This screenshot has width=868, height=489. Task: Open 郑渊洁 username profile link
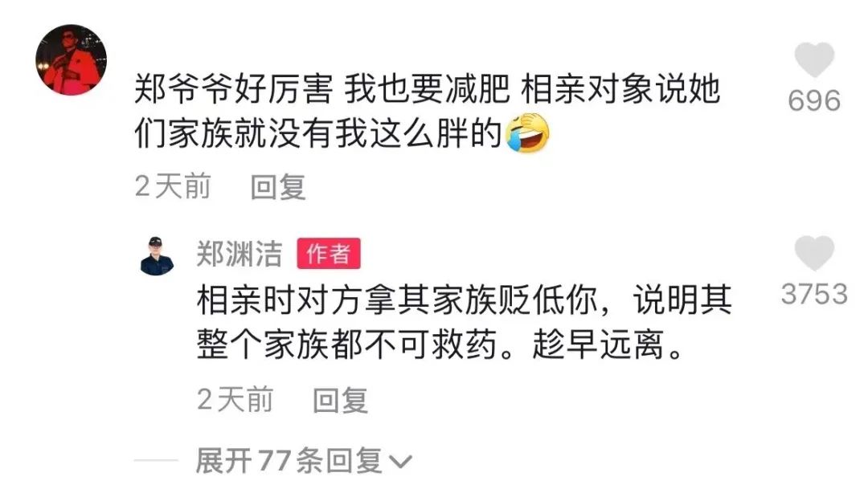(x=240, y=254)
